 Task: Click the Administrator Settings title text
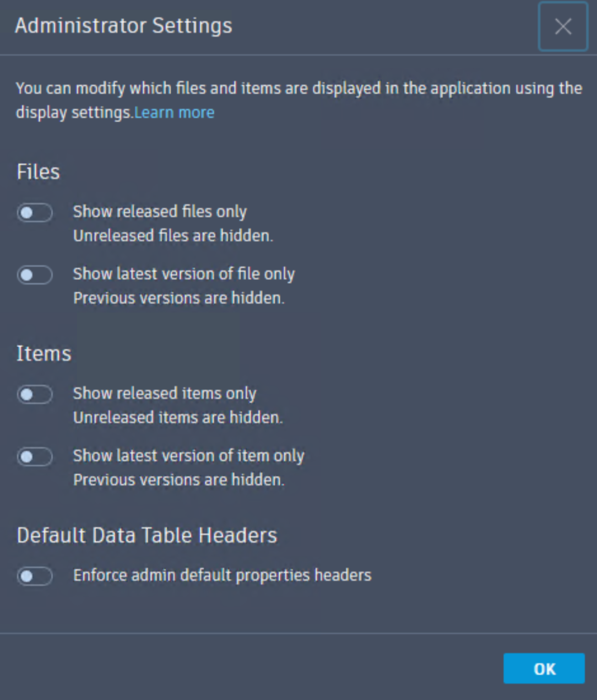(124, 25)
